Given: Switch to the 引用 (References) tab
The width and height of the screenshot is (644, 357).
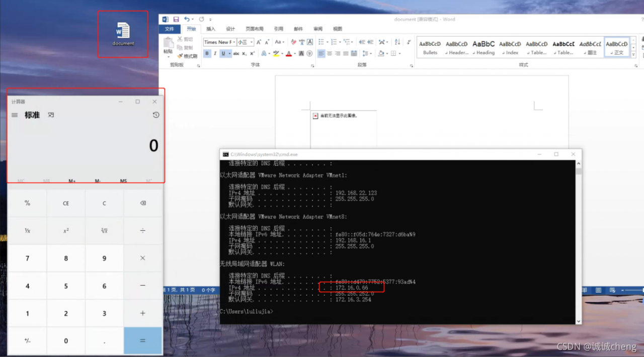Looking at the screenshot, I should click(279, 29).
